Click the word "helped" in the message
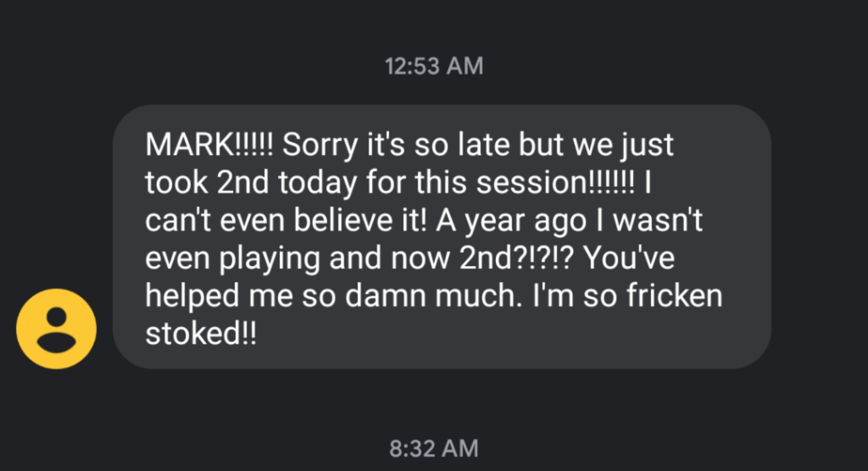This screenshot has height=471, width=868. pyautogui.click(x=192, y=296)
